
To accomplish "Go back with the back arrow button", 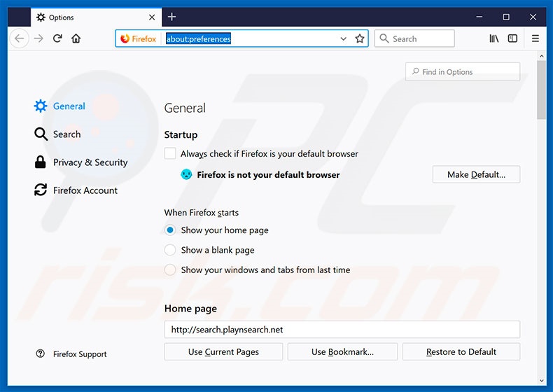I will pyautogui.click(x=20, y=38).
